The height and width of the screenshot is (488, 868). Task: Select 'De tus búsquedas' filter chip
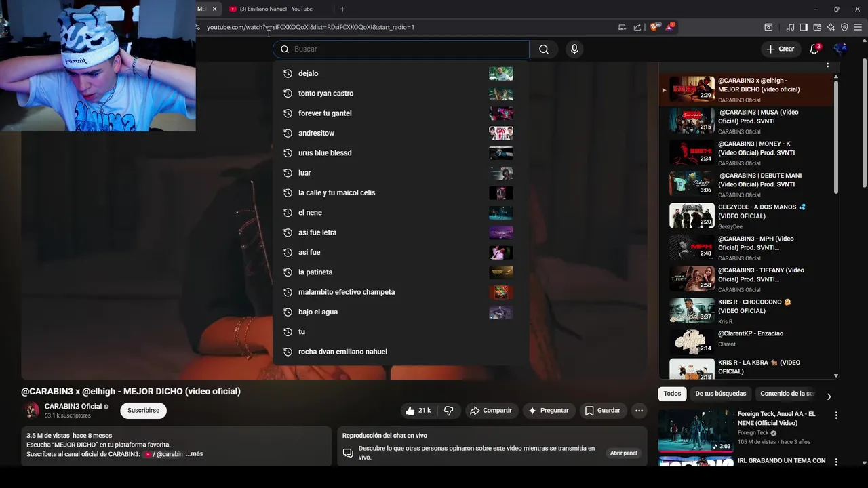pos(720,394)
